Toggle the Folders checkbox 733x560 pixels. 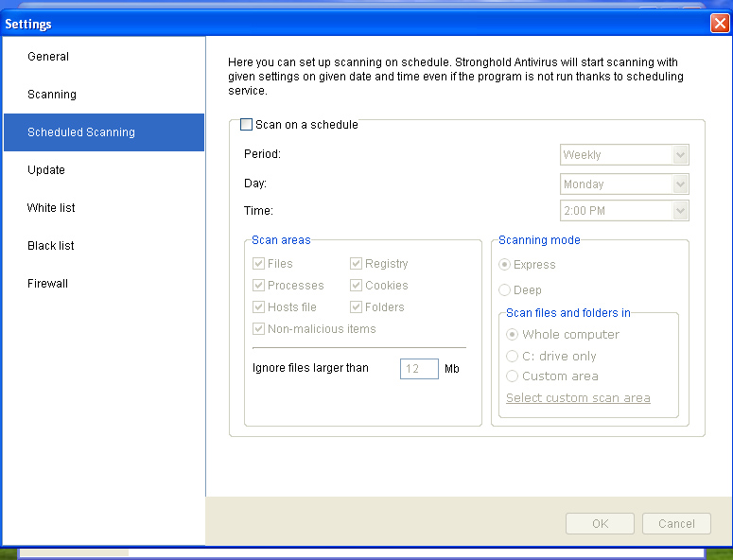tap(356, 307)
